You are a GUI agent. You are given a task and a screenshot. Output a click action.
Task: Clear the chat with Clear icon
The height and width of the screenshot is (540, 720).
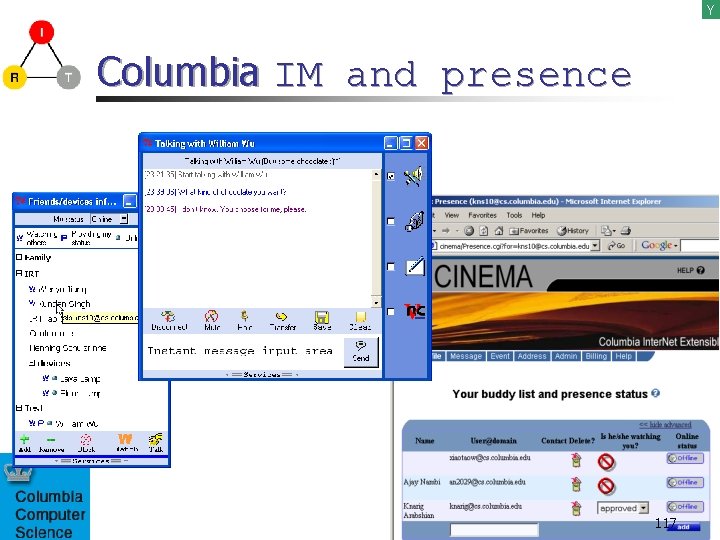[x=361, y=317]
